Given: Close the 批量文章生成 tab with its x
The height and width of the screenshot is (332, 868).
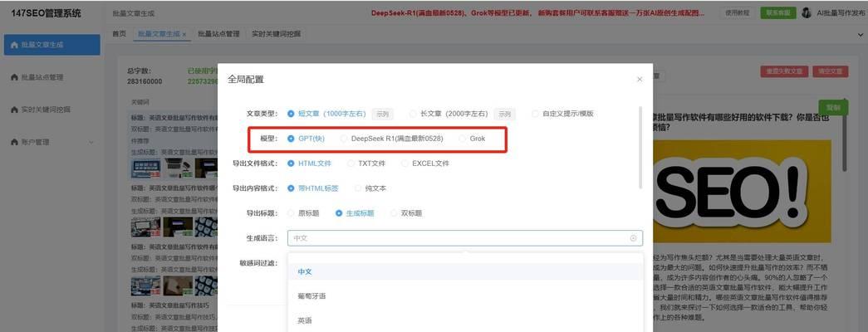Looking at the screenshot, I should pyautogui.click(x=184, y=34).
